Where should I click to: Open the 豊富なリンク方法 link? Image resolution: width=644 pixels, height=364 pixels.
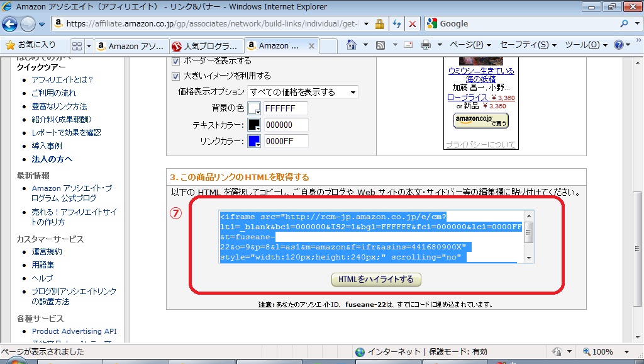pos(60,106)
